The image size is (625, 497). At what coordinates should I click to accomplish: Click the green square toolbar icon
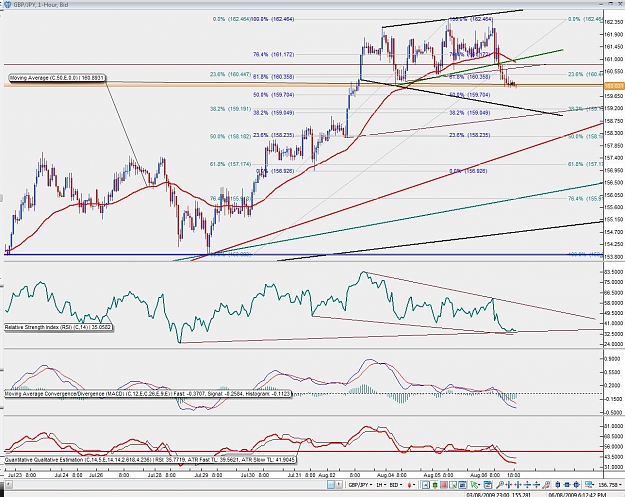(435, 485)
